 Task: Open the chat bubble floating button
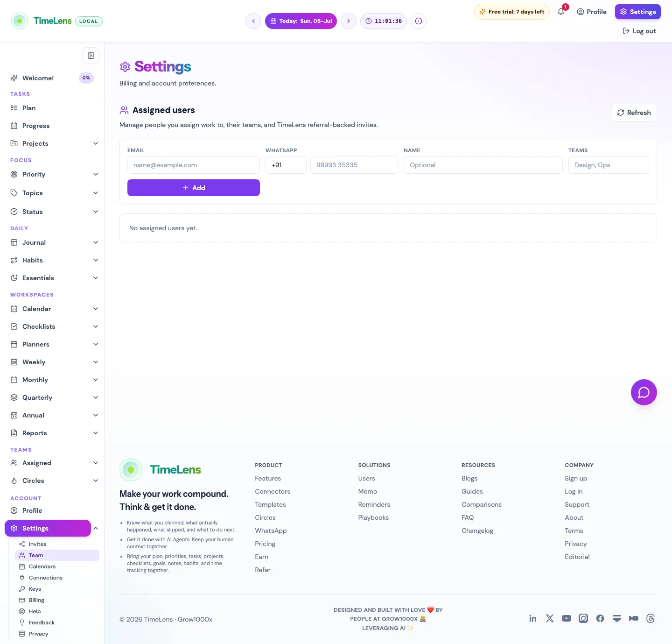pos(644,392)
